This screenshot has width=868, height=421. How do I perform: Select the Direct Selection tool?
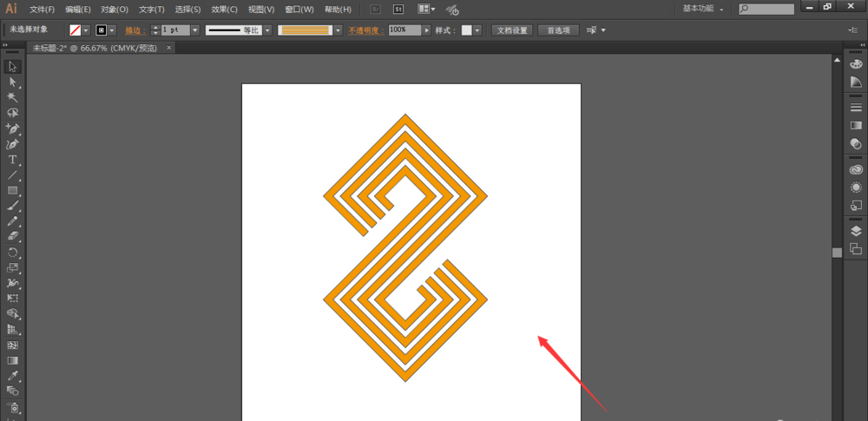(13, 82)
